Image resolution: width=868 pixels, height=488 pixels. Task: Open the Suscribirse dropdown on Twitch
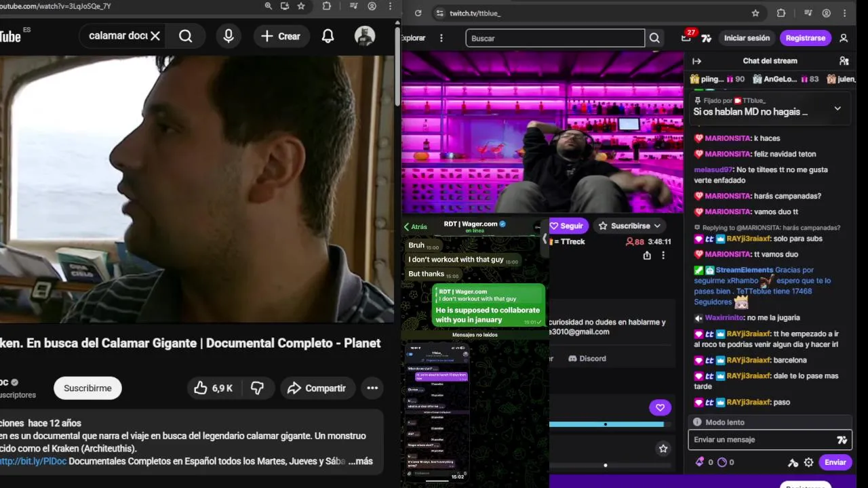click(x=630, y=226)
